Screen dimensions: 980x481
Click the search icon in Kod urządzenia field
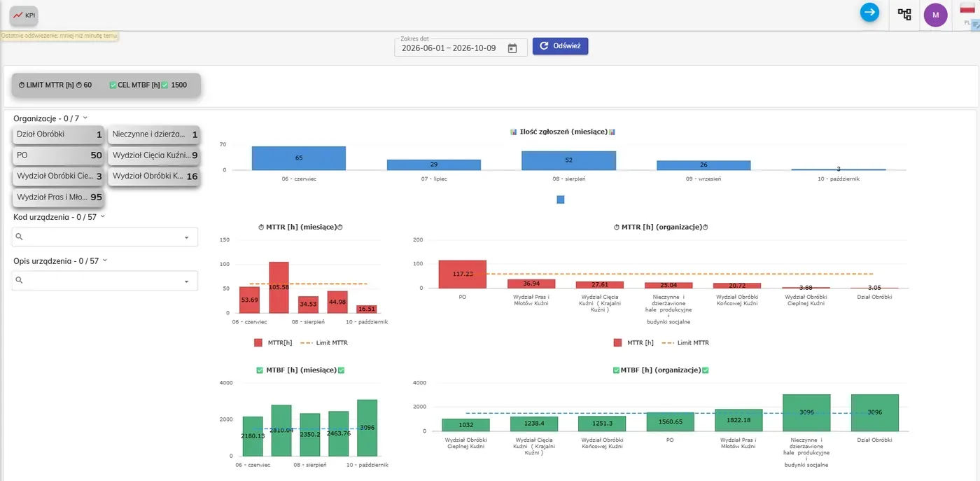click(x=19, y=237)
